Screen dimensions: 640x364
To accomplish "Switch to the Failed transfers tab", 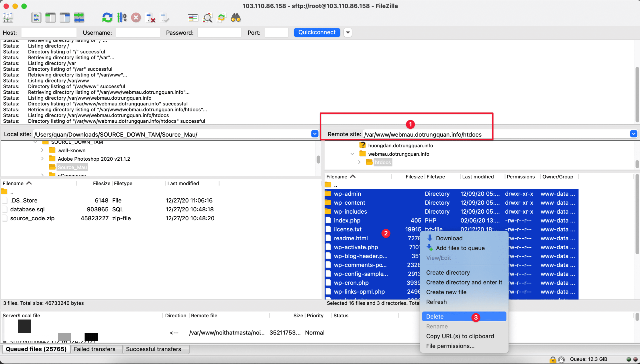I will 96,349.
